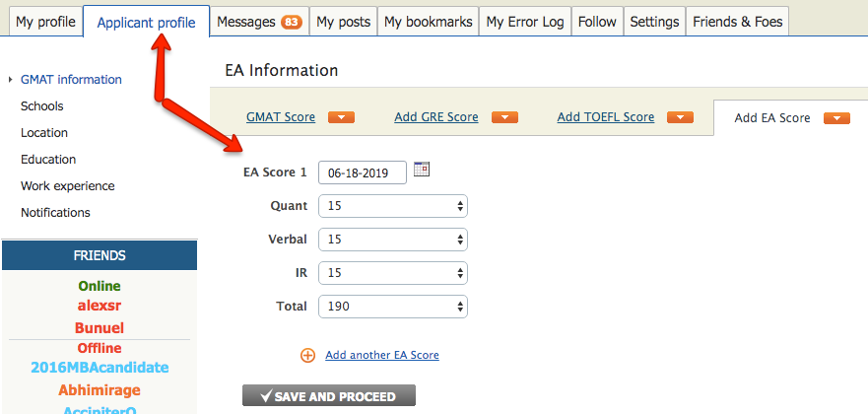Click the EA Score 1 date field
868x414 pixels.
click(363, 172)
